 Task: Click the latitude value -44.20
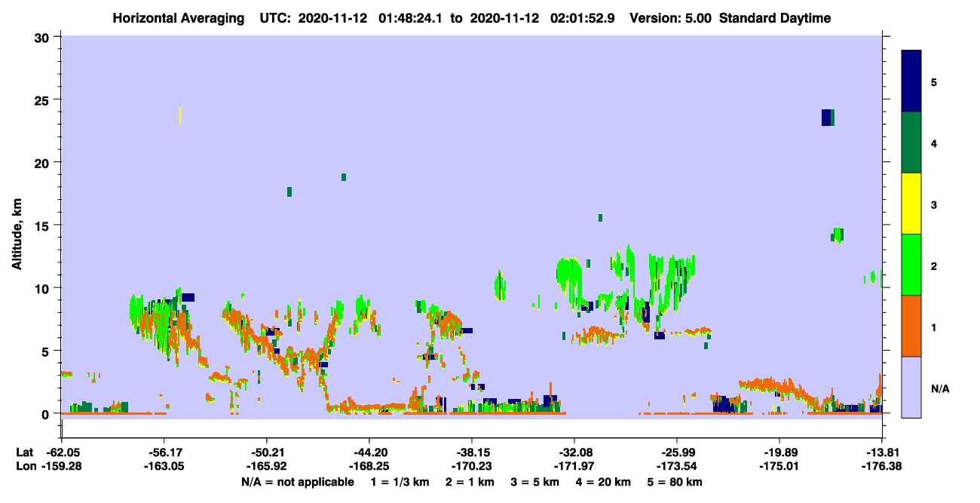tap(369, 452)
